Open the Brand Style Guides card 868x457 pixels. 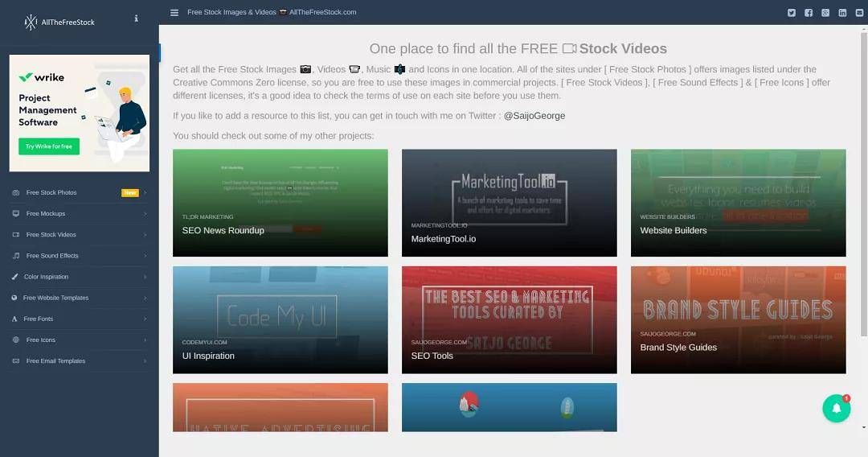pyautogui.click(x=738, y=319)
